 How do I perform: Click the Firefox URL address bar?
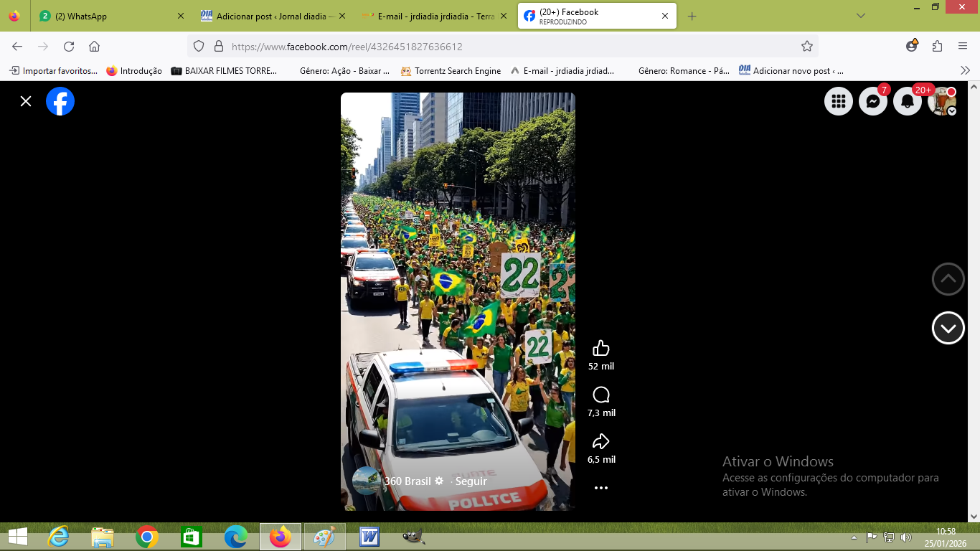502,47
